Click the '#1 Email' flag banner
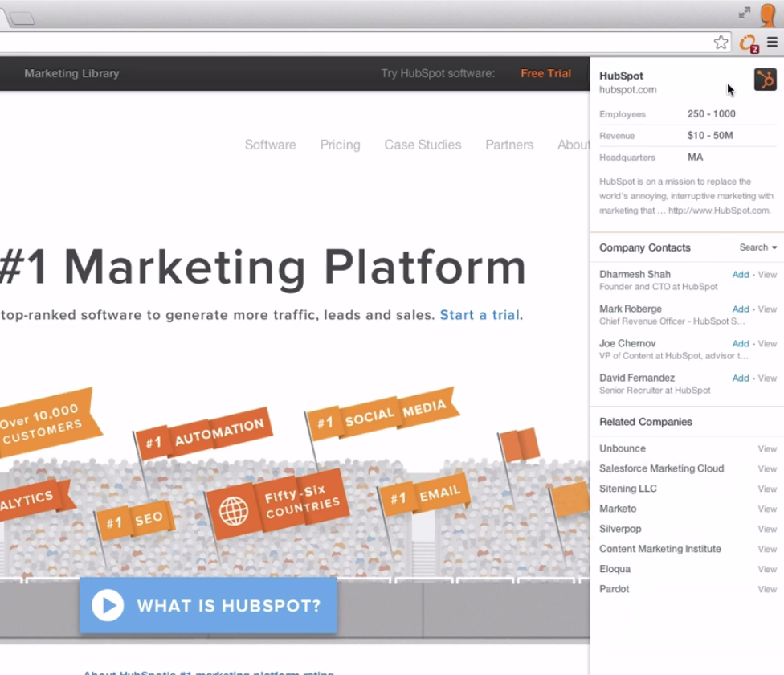The height and width of the screenshot is (675, 784). pyautogui.click(x=424, y=496)
